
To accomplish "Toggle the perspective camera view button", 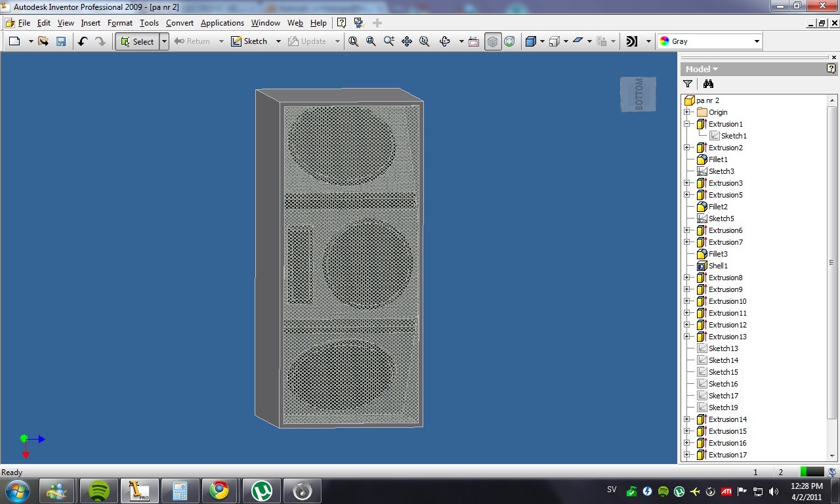I will coord(510,41).
